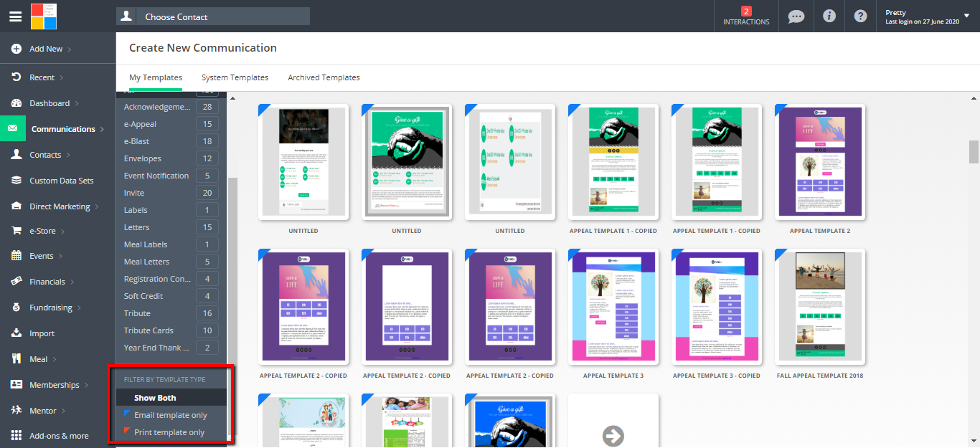Open the Pretty user dropdown arrow

[966, 16]
